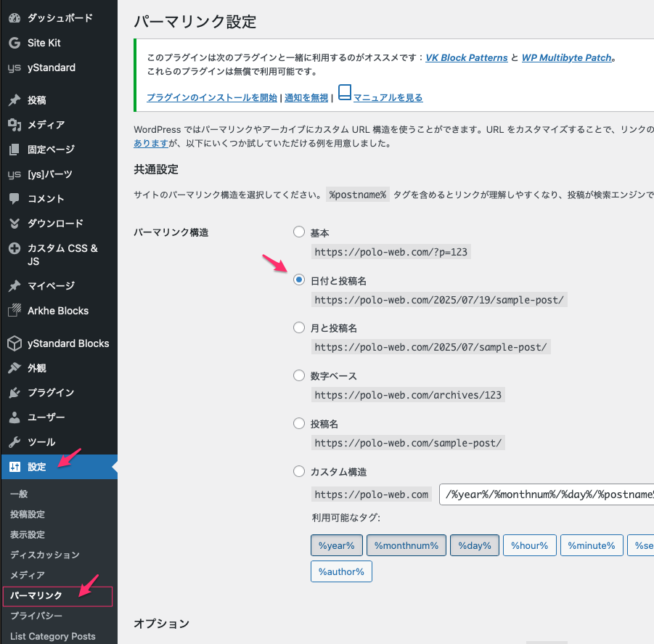Screen dimensions: 654x644
Task: Go to プライバシー settings submenu
Action: [36, 616]
